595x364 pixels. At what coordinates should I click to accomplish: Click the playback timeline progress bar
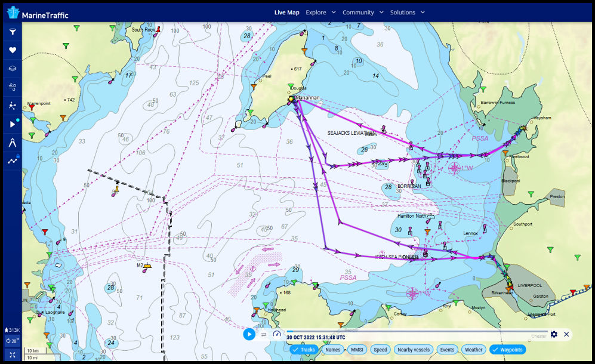(417, 331)
